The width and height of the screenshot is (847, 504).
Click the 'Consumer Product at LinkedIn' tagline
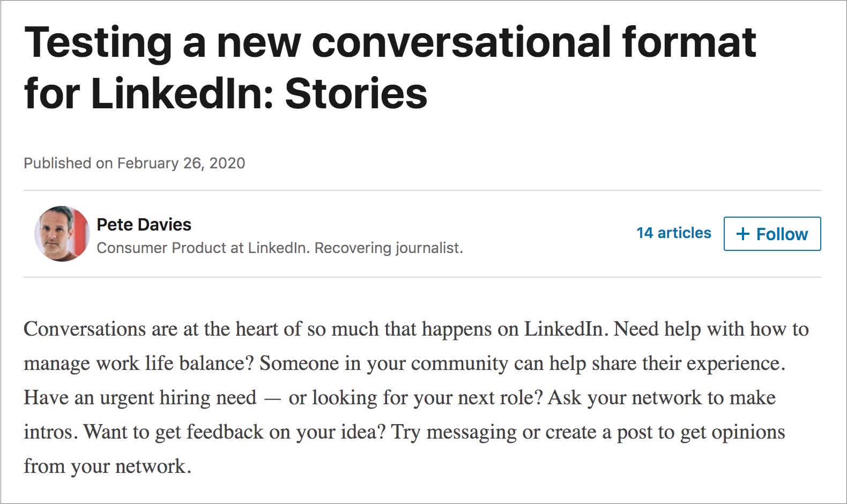coord(203,248)
